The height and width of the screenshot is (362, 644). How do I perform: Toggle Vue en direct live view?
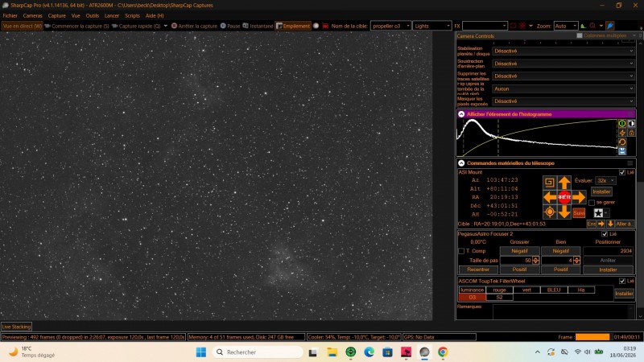pos(23,26)
